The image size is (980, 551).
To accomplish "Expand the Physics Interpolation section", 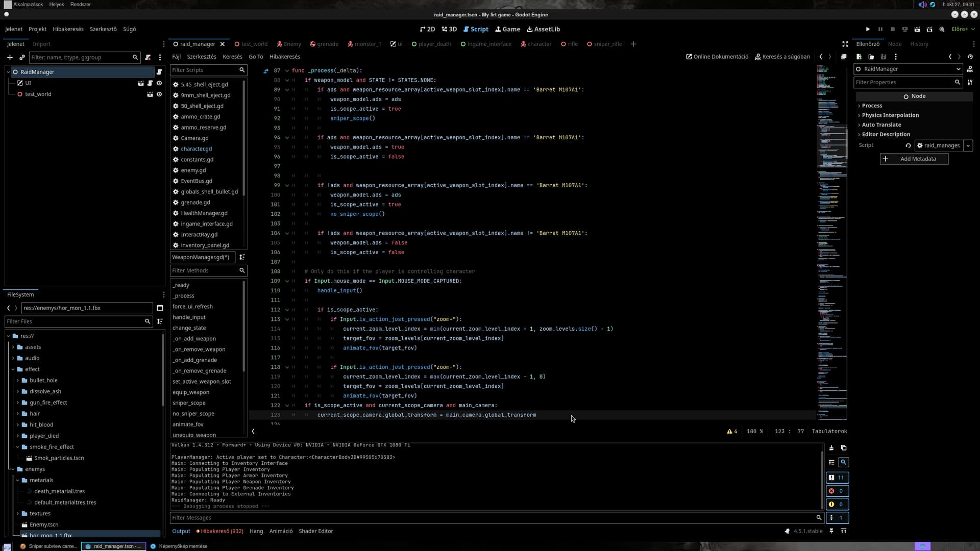I will [890, 115].
